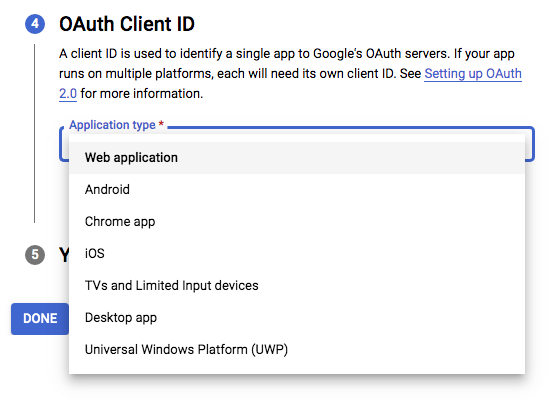
Task: Choose TVs and Limited Input devices
Action: [x=297, y=286]
